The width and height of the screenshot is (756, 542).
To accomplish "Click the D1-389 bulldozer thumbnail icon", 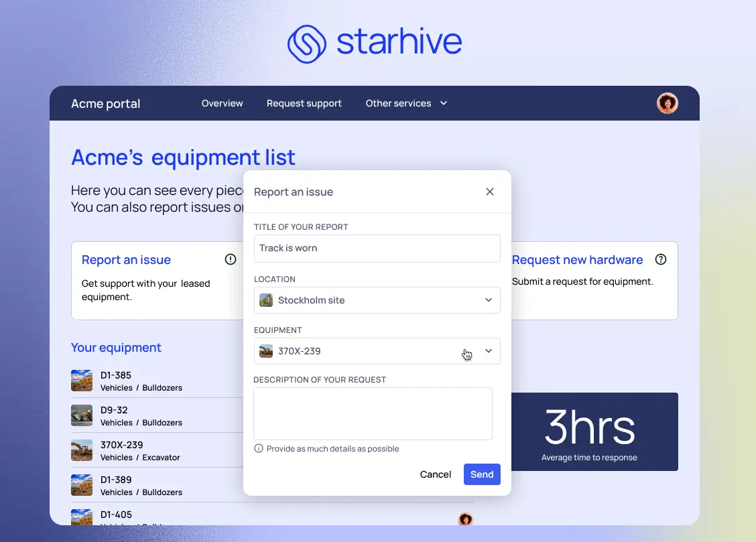I will 81,484.
